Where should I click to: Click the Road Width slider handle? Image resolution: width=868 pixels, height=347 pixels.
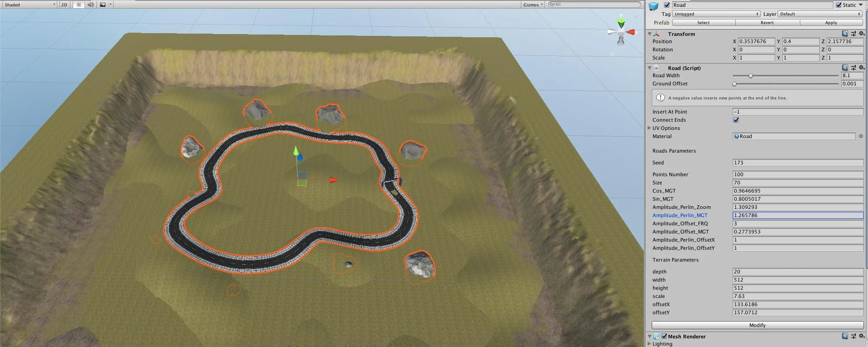click(x=751, y=76)
